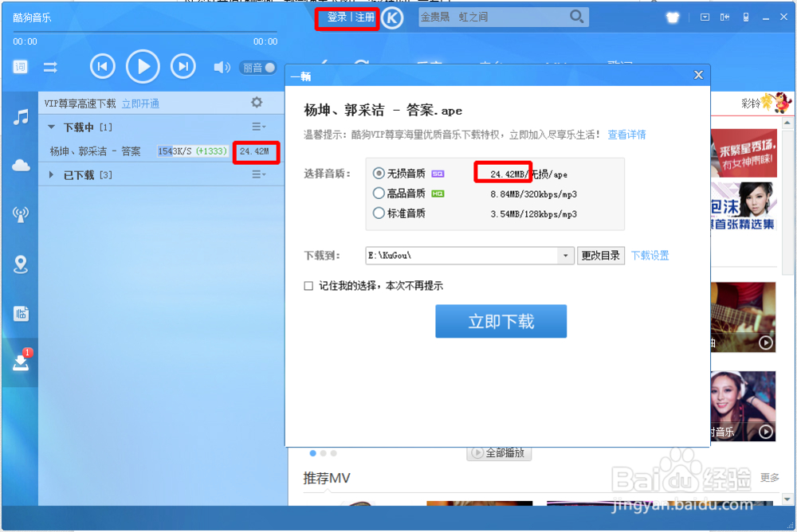Click the playback progress bar
This screenshot has width=797, height=532.
click(145, 32)
